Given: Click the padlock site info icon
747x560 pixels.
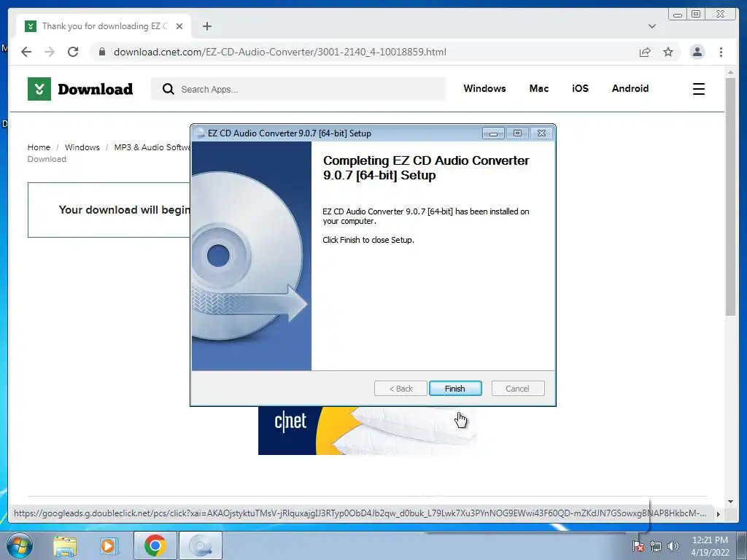Looking at the screenshot, I should [x=102, y=52].
